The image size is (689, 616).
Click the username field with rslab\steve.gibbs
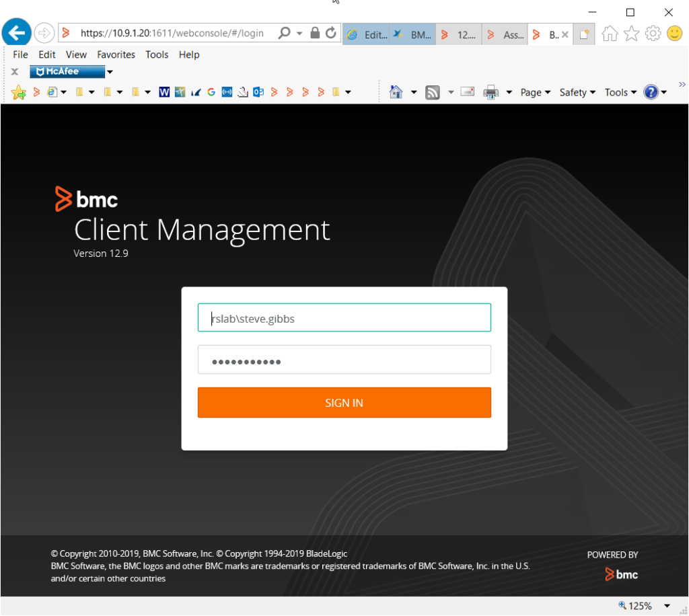(344, 318)
